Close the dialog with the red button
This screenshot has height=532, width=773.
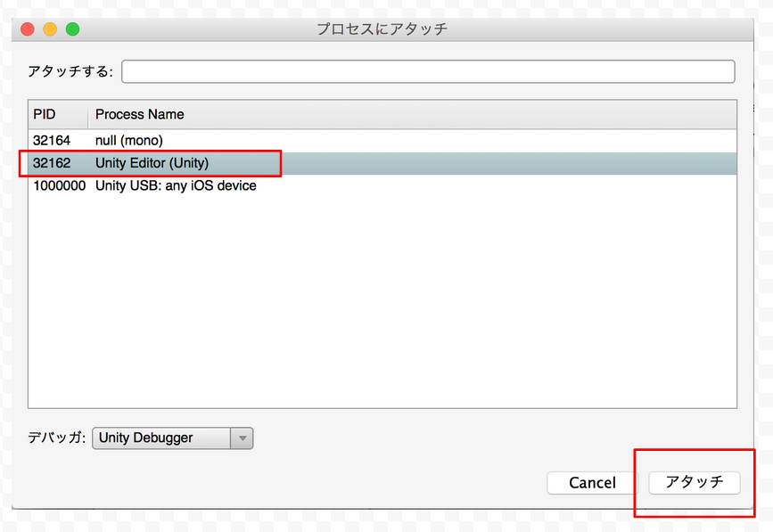pyautogui.click(x=28, y=29)
